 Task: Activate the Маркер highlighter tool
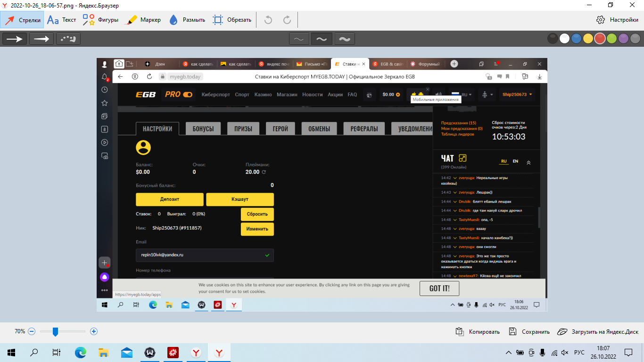(x=144, y=20)
